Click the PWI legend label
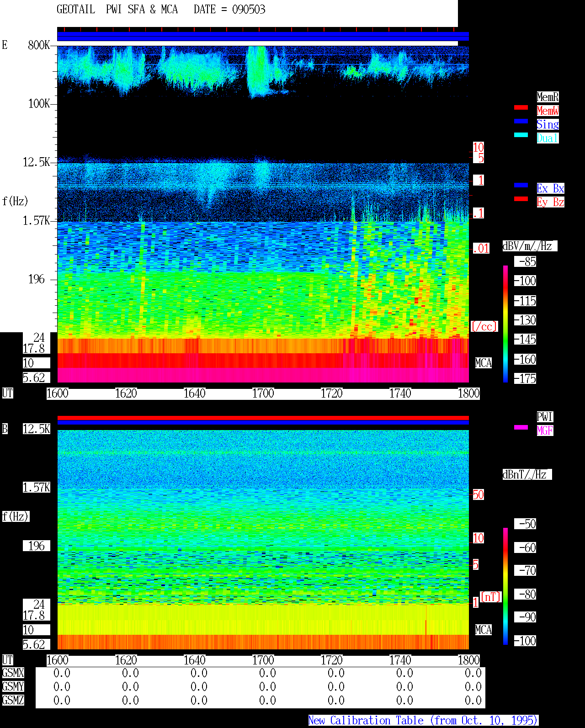Screen dimensions: 585x728 [x=545, y=417]
